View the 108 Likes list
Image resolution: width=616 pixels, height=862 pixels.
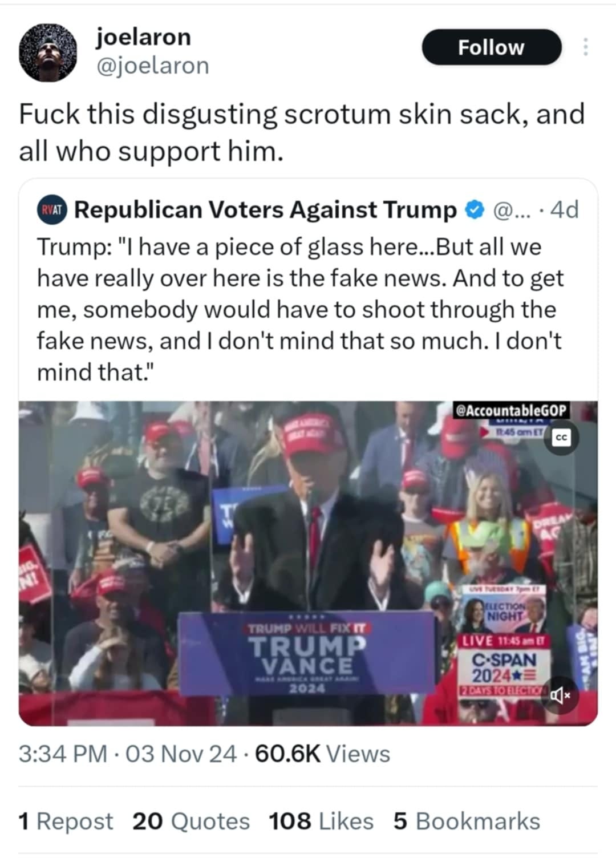click(x=321, y=821)
